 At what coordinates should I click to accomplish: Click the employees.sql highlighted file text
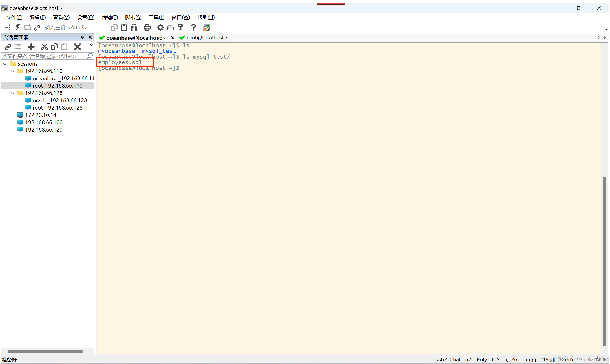point(120,62)
